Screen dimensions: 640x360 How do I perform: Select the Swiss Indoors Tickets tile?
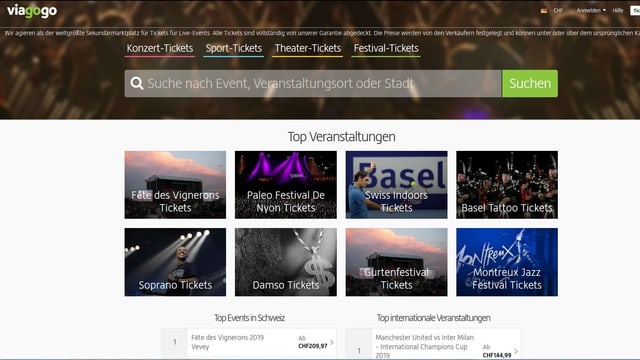tap(396, 184)
